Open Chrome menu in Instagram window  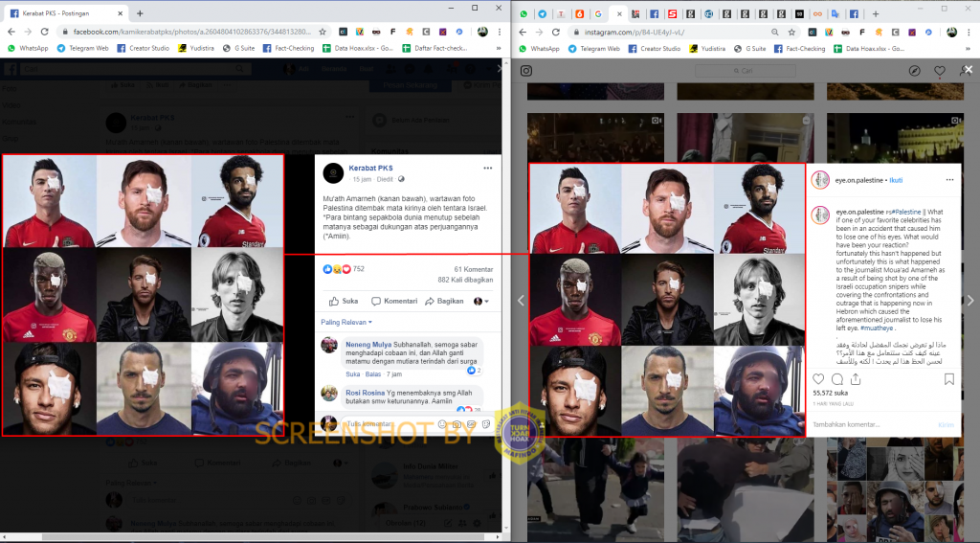[969, 32]
